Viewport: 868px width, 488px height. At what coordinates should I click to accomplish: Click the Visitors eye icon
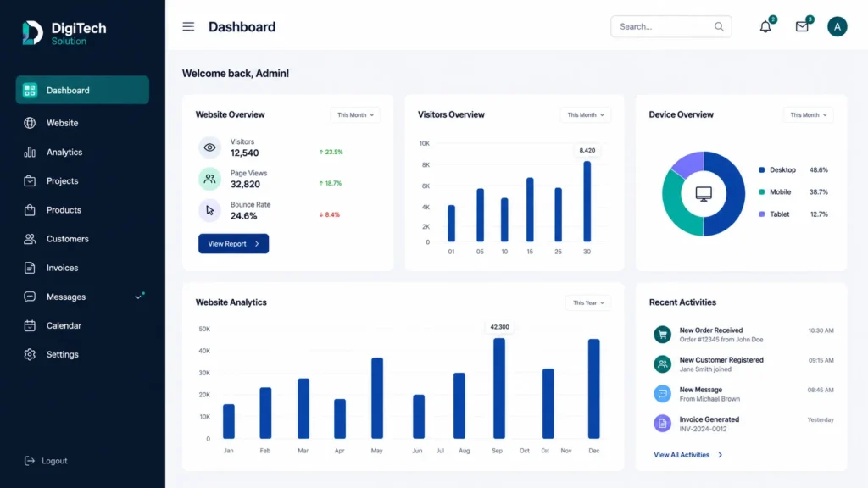pyautogui.click(x=210, y=147)
